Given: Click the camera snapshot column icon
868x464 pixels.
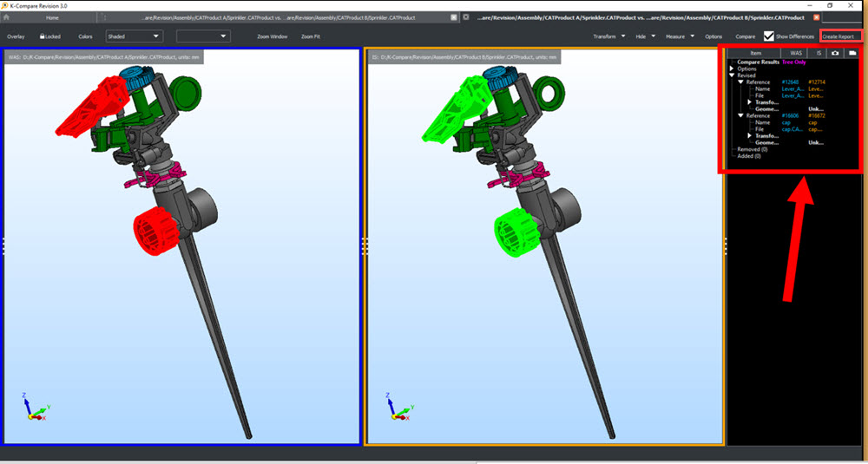Looking at the screenshot, I should 834,53.
